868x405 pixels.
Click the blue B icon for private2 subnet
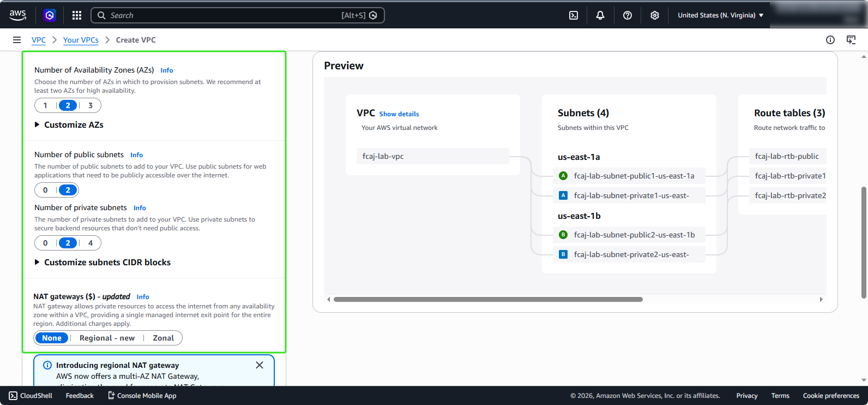(x=563, y=254)
